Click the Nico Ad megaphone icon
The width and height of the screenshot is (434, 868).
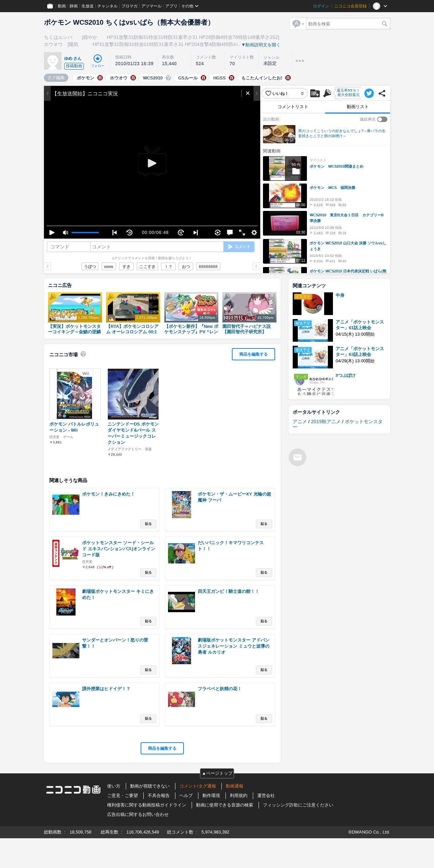(327, 93)
